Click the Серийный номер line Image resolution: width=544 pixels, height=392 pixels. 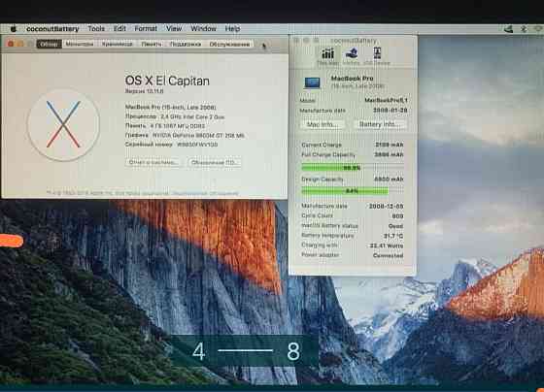click(171, 145)
